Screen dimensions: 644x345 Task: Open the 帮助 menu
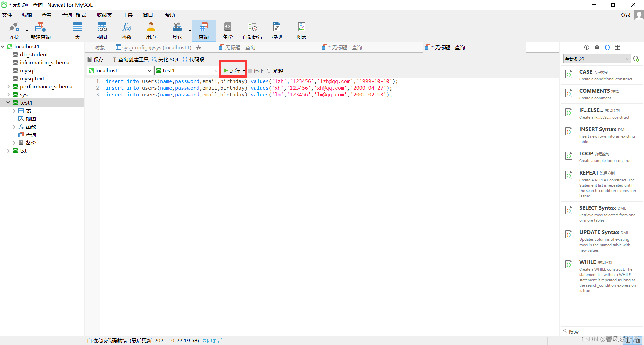pos(170,15)
